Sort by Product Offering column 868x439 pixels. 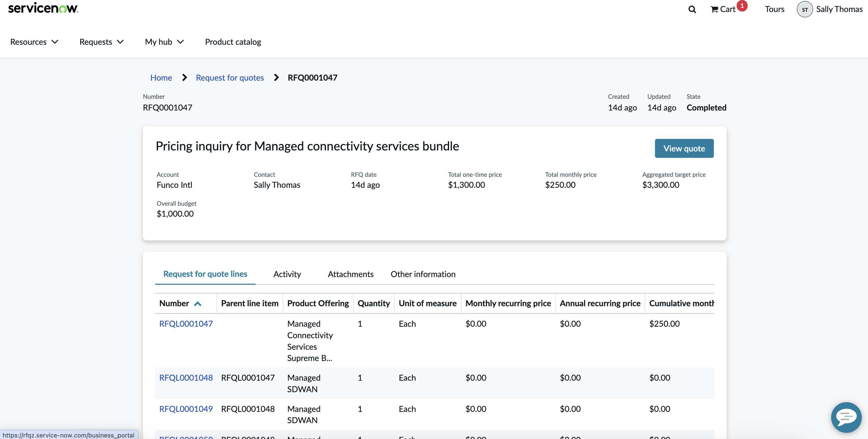[318, 303]
